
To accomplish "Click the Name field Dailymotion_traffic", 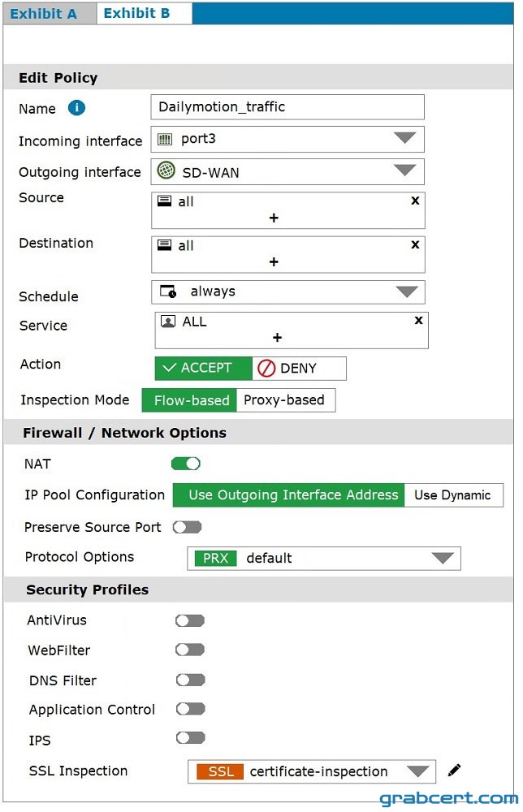I will pyautogui.click(x=287, y=107).
